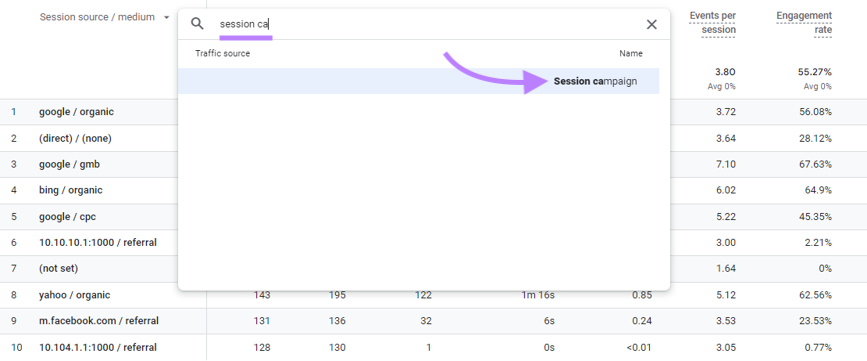Click the 7.10 events per session value

coord(725,164)
